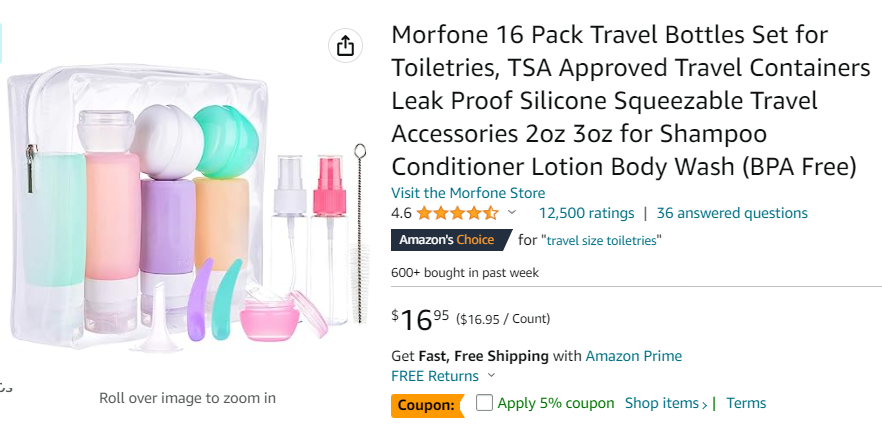Click the orange Coupon badge
882x425 pixels.
(x=427, y=405)
